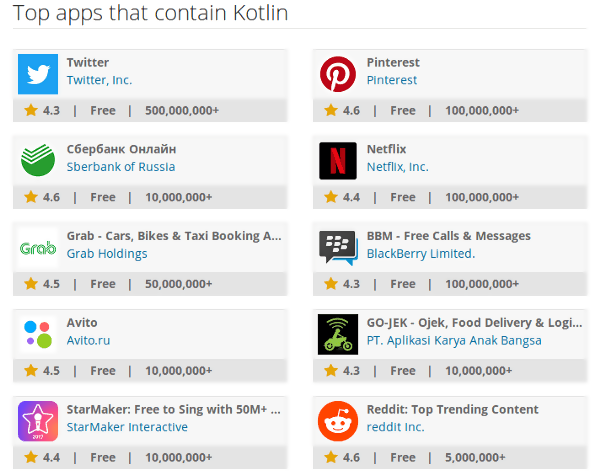The image size is (600, 475).
Task: Open the GO-JEK motorbike icon
Action: point(338,334)
